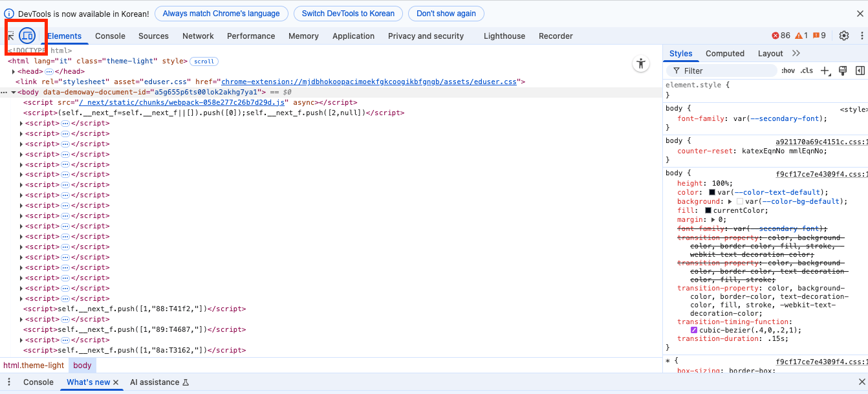The height and width of the screenshot is (394, 868).
Task: Click the flask icon beside AI assistance
Action: (186, 382)
